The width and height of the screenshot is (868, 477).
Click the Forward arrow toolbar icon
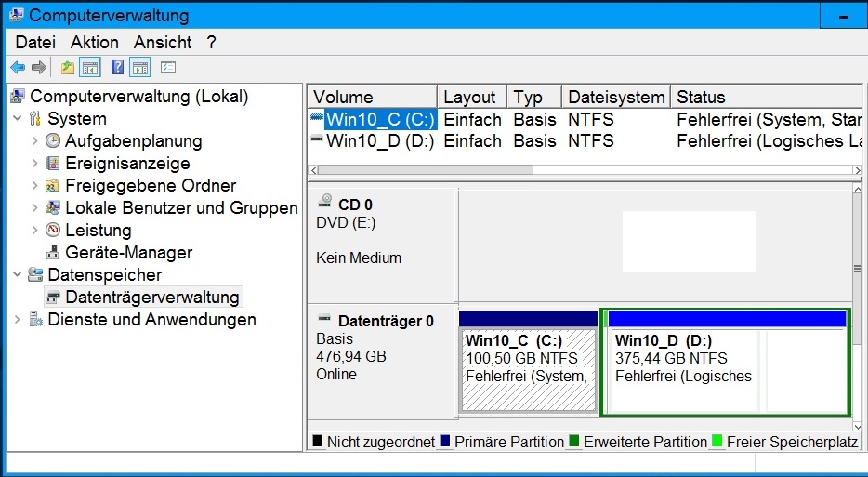(39, 68)
